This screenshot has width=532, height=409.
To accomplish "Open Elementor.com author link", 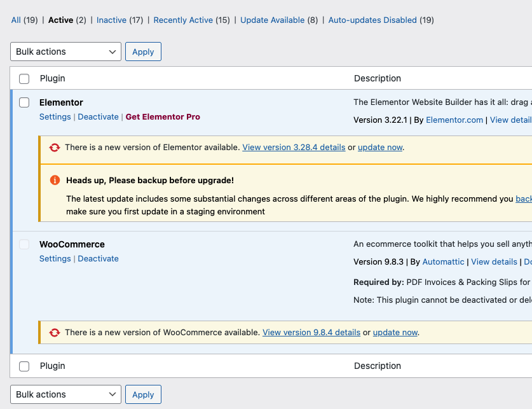I will pyautogui.click(x=454, y=120).
